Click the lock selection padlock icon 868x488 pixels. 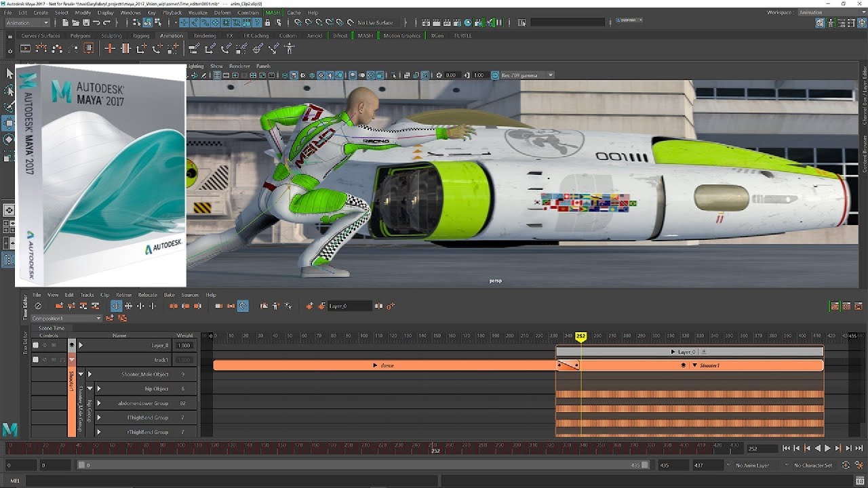pos(267,22)
